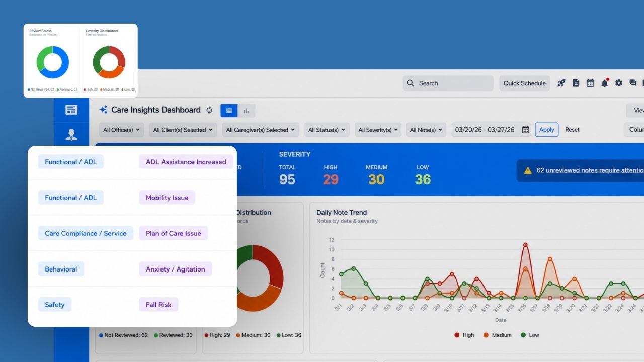This screenshot has height=362, width=644.
Task: Click the Search field
Action: [x=448, y=83]
